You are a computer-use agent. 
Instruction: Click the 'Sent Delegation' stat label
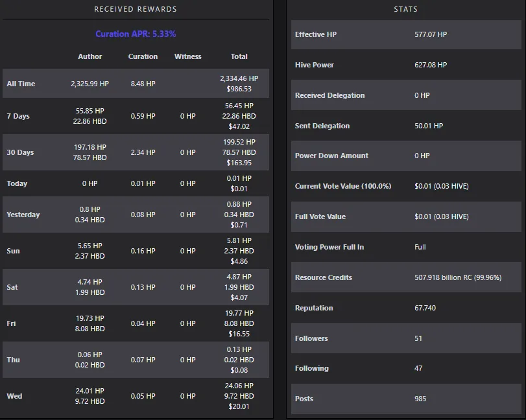point(322,126)
